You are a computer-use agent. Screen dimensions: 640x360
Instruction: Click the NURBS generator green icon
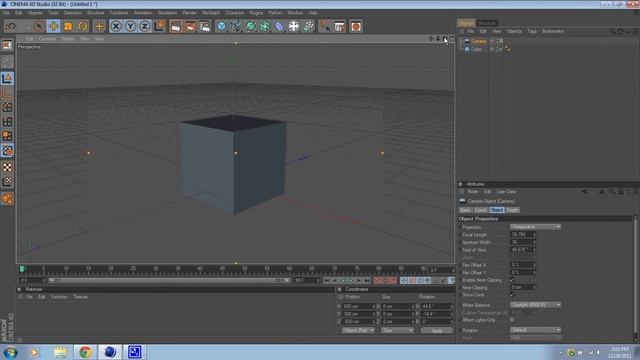(250, 26)
